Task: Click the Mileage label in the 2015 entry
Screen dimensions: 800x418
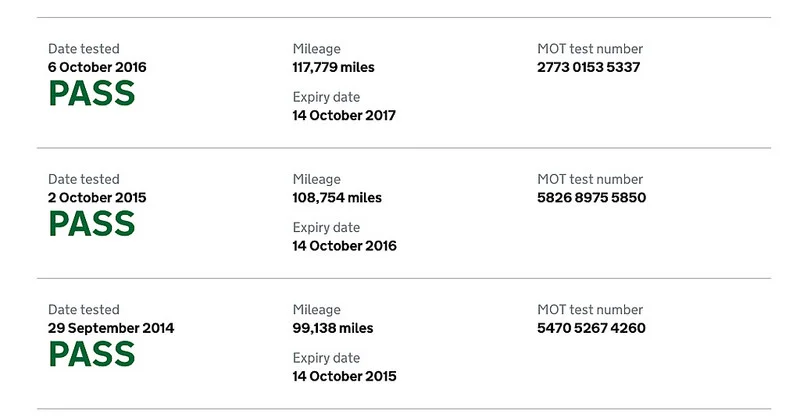Action: point(316,180)
